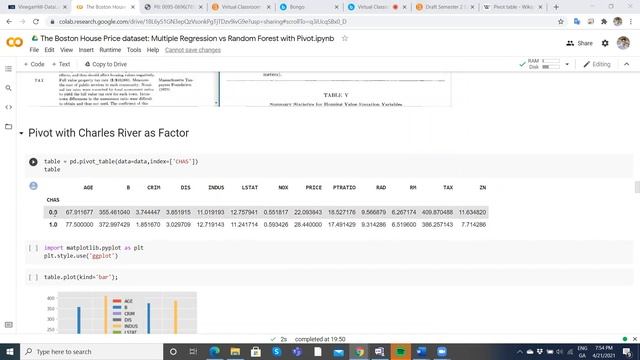Switch to the Draft Semester 2 tab
This screenshot has width=640, height=360.
(445, 7)
